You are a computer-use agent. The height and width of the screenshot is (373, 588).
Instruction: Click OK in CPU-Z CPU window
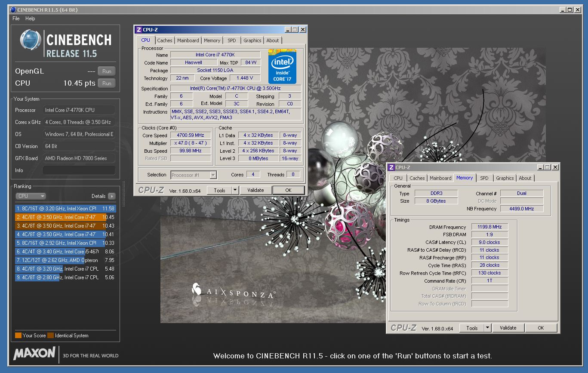pos(288,190)
